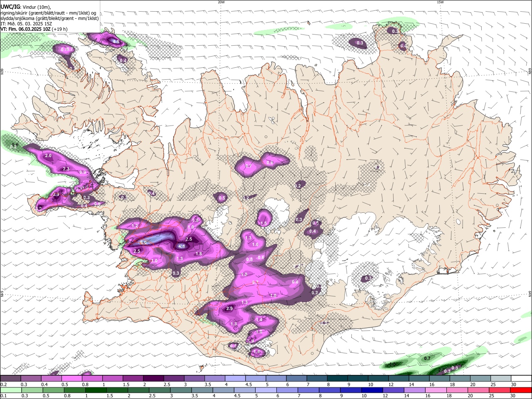Click the 'rigning/skúrir' legend description line
532x399 pixels.
48,13
